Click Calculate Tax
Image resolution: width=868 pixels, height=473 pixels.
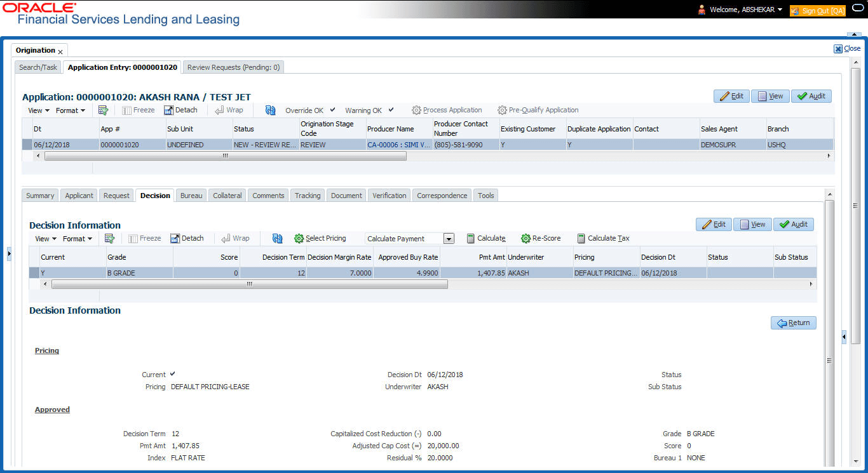coord(603,238)
